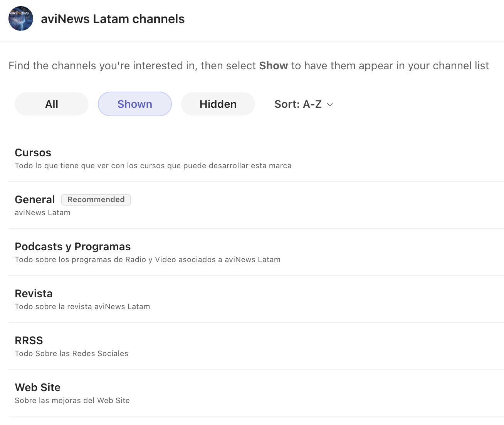Switch to the Hidden channels filter

click(218, 104)
